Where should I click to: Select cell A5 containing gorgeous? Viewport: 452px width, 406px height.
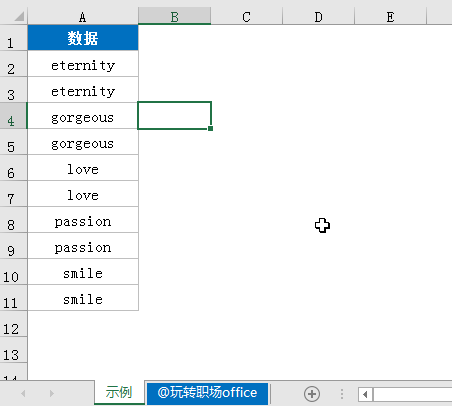[83, 142]
